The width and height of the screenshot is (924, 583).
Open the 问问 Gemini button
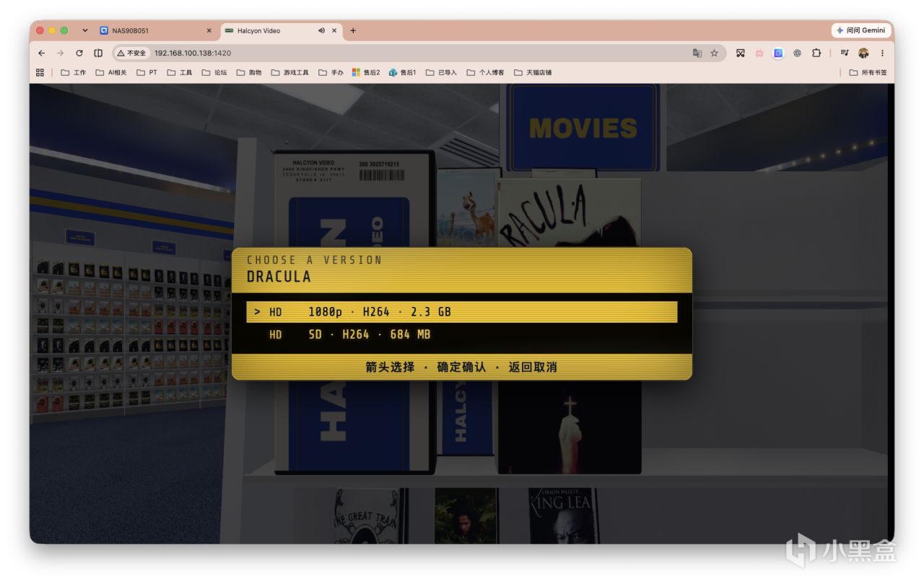[861, 30]
